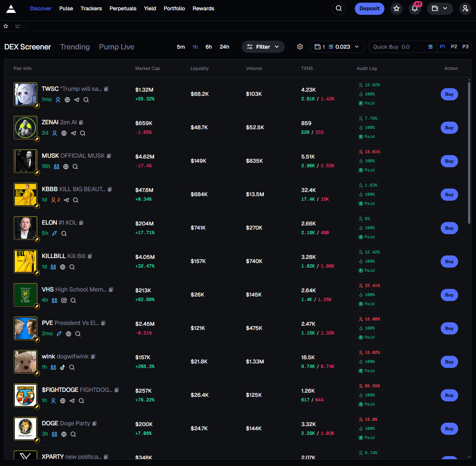Click wink market cap $157K
Screen dimensions: 476x466
pos(143,357)
